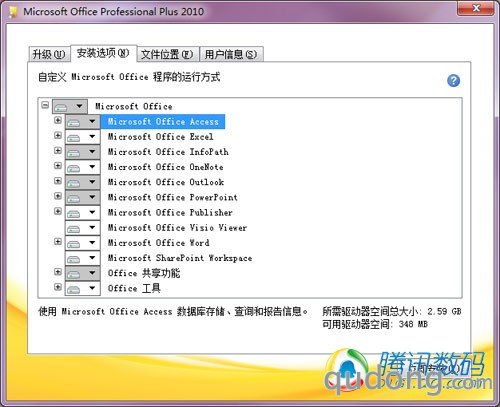This screenshot has height=407, width=500.
Task: Select the root Microsoft Office tree label
Action: coord(134,107)
